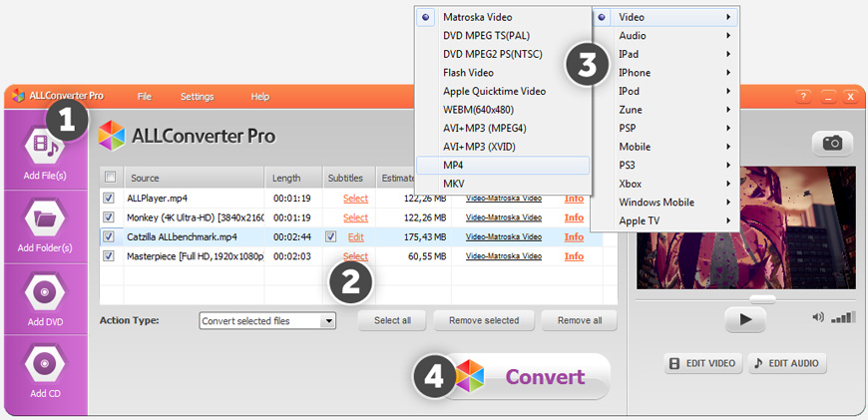Click Edit subtitles link for Catzilla
868x420 pixels.
point(356,236)
